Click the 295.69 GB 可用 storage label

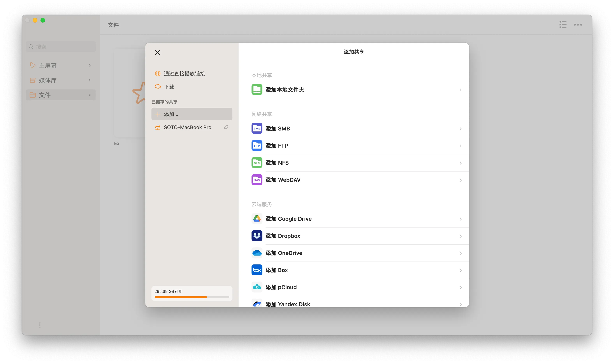pos(168,291)
